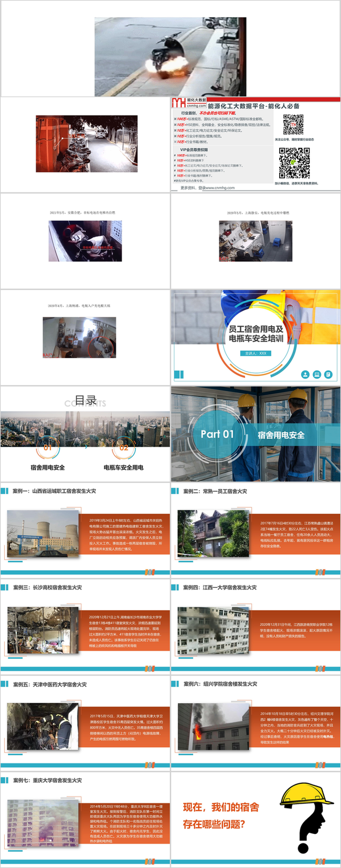Click the VIP会员尊贵权限 subheading
Viewport: 341px width, 868px height.
[x=194, y=150]
